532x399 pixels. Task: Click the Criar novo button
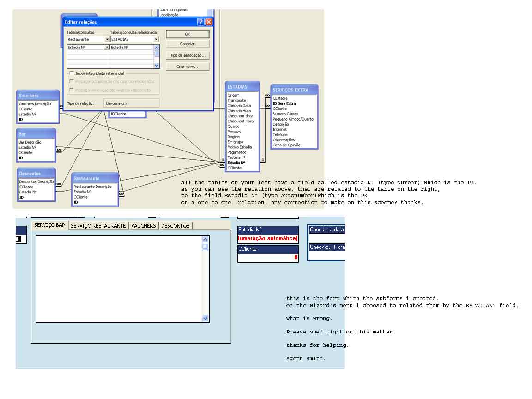pyautogui.click(x=187, y=66)
